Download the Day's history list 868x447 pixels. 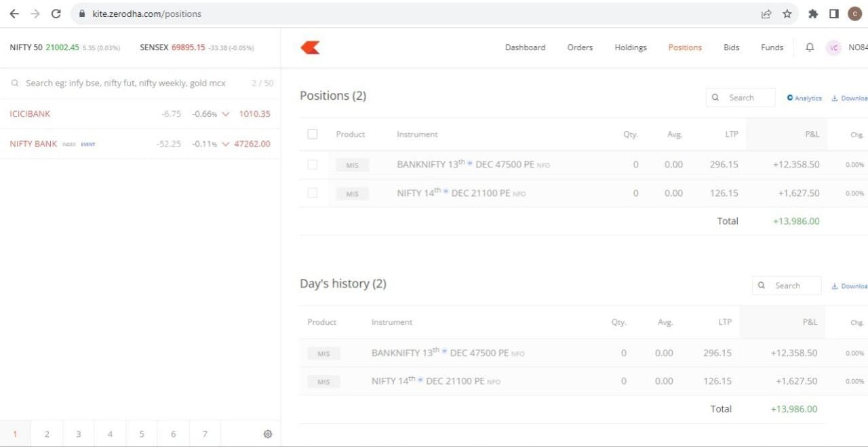[850, 286]
